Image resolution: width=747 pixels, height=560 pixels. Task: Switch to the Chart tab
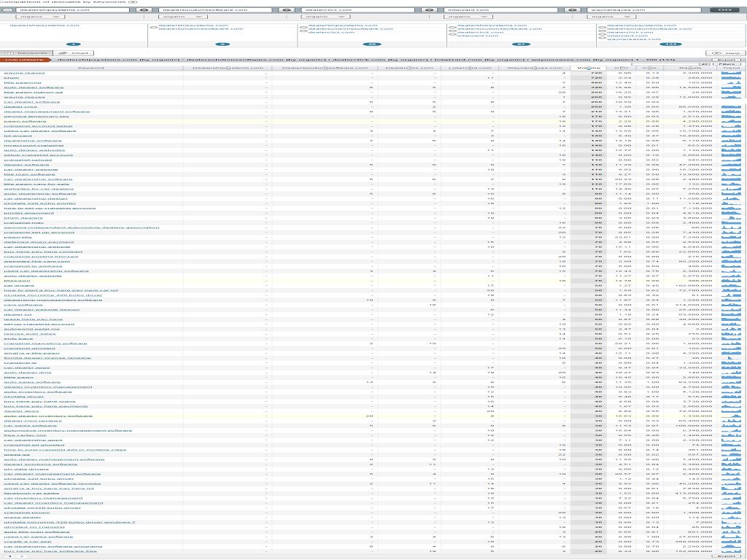pos(74,53)
